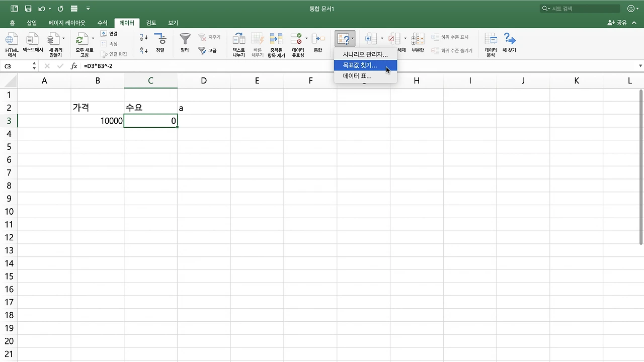
Task: Import data with the 텍스트에서 icon
Action: [32, 39]
